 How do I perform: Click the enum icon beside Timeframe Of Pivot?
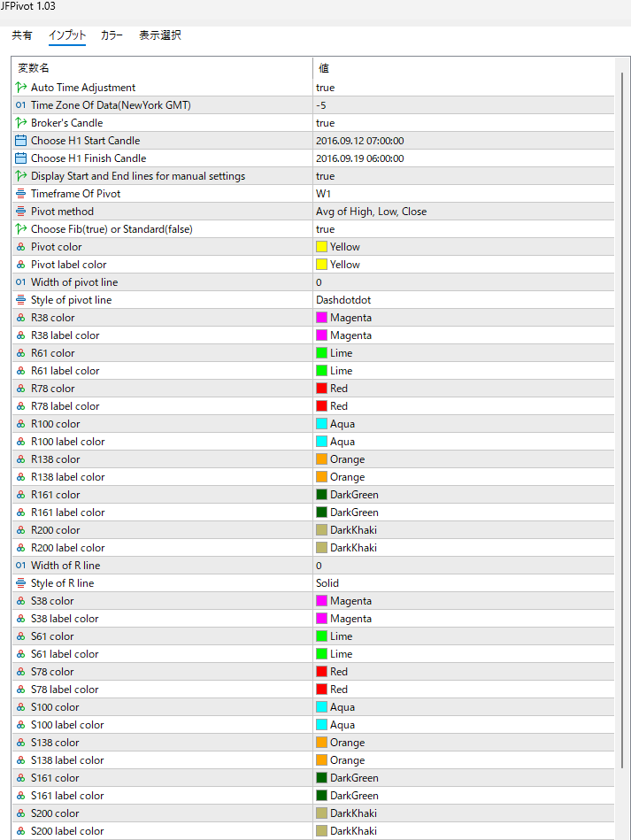tap(21, 193)
